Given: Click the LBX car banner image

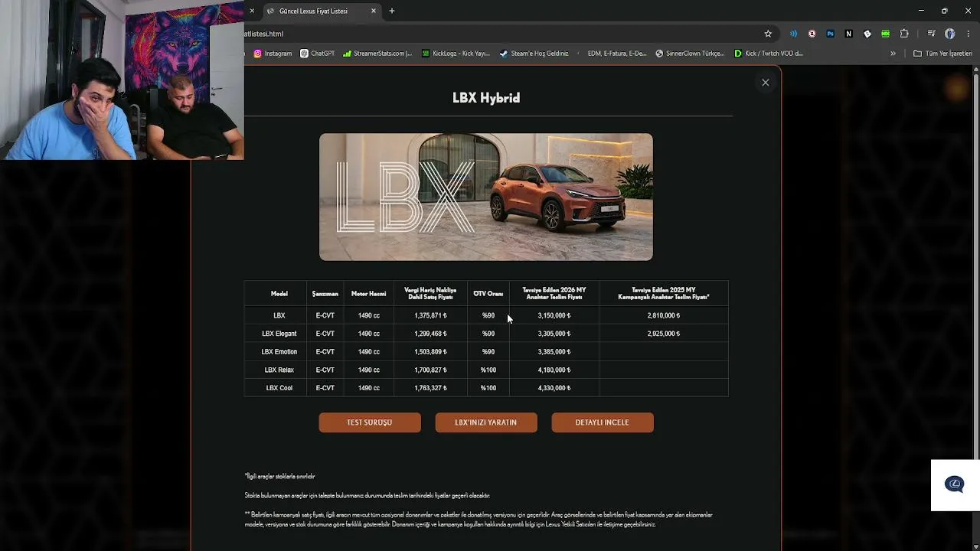Looking at the screenshot, I should [x=486, y=197].
